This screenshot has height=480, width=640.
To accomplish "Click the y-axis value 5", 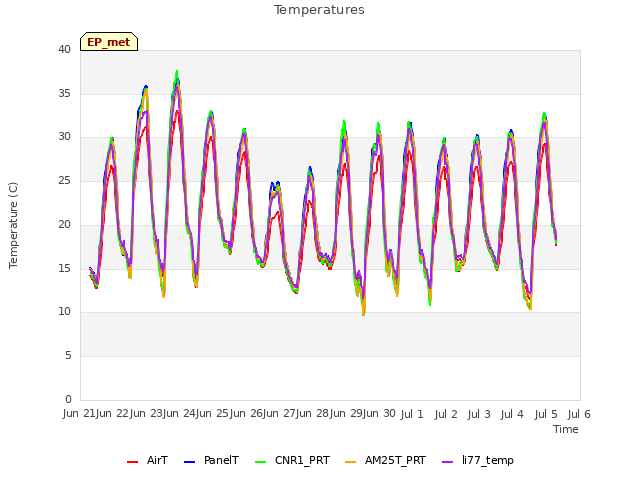I will 68,356.
